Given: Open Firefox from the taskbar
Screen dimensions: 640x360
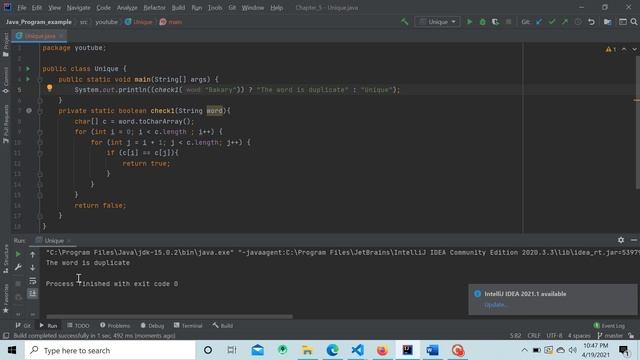Looking at the screenshot, I should [382, 350].
